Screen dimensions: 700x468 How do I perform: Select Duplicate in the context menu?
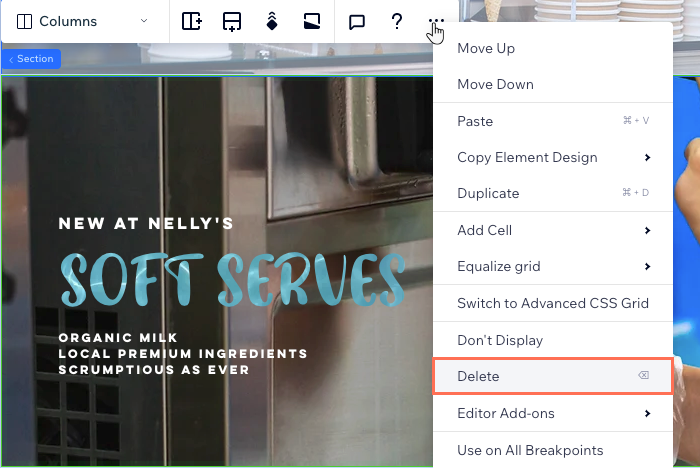[553, 193]
